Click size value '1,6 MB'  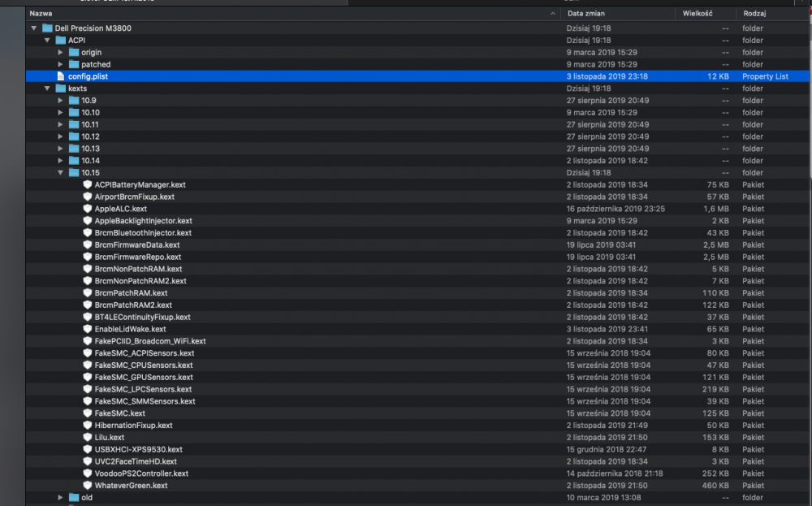(715, 209)
